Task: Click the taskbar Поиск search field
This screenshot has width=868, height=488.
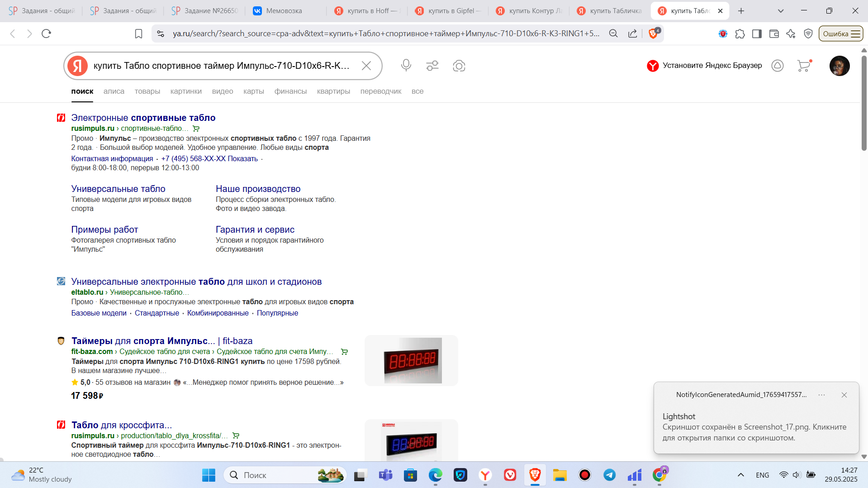Action: click(285, 475)
